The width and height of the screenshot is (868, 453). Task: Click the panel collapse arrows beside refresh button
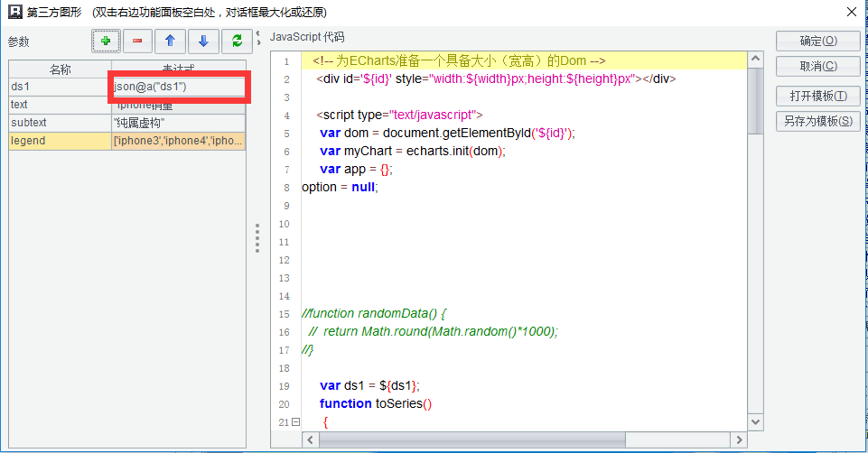pos(257,37)
